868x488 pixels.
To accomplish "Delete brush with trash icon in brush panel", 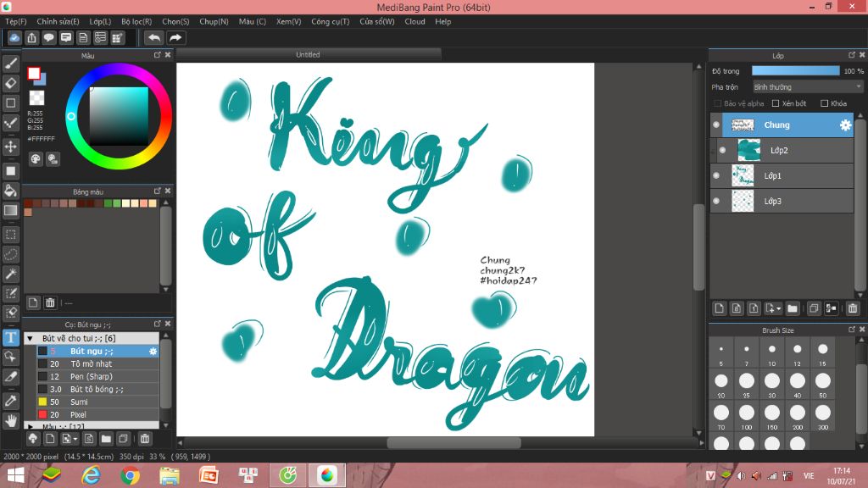I will coord(144,439).
